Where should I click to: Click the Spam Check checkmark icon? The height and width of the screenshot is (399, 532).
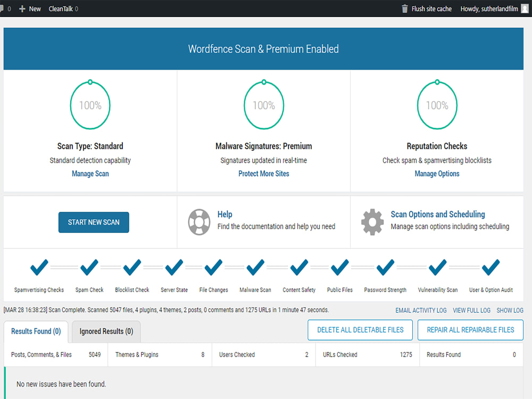(x=89, y=268)
